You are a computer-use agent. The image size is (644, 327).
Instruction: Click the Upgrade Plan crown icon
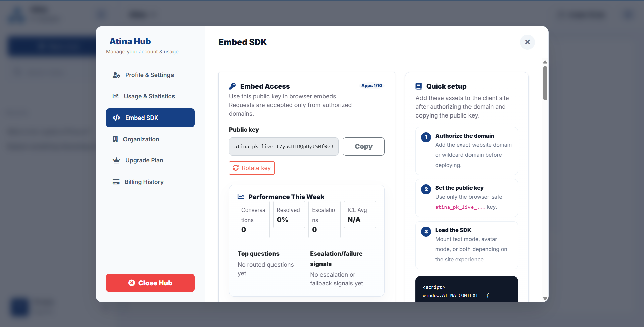[x=116, y=160]
